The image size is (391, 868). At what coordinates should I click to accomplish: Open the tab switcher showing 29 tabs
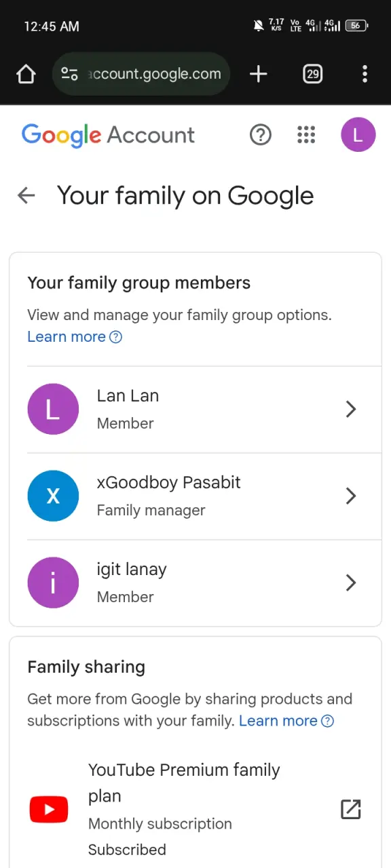[312, 74]
